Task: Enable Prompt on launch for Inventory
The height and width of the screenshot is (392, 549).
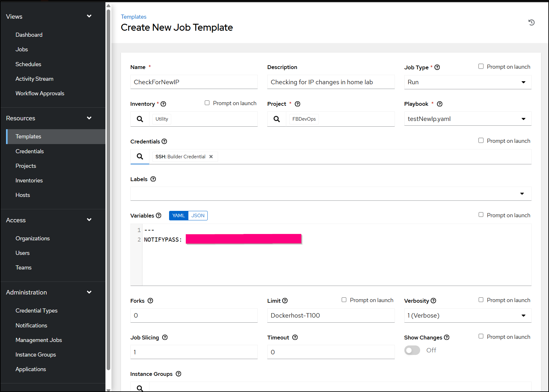Action: [207, 103]
